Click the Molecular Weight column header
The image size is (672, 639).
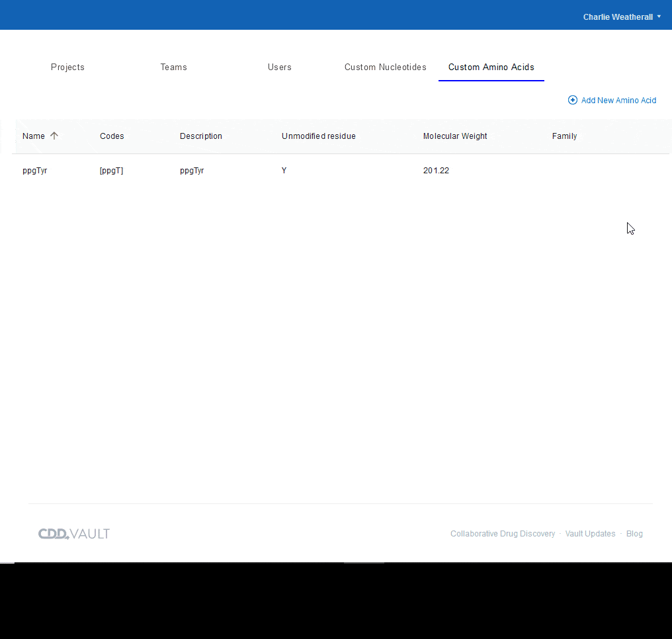point(455,136)
